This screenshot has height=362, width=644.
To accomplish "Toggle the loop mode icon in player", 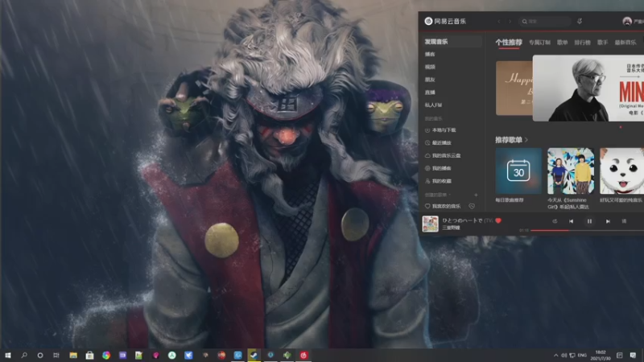I will (555, 221).
